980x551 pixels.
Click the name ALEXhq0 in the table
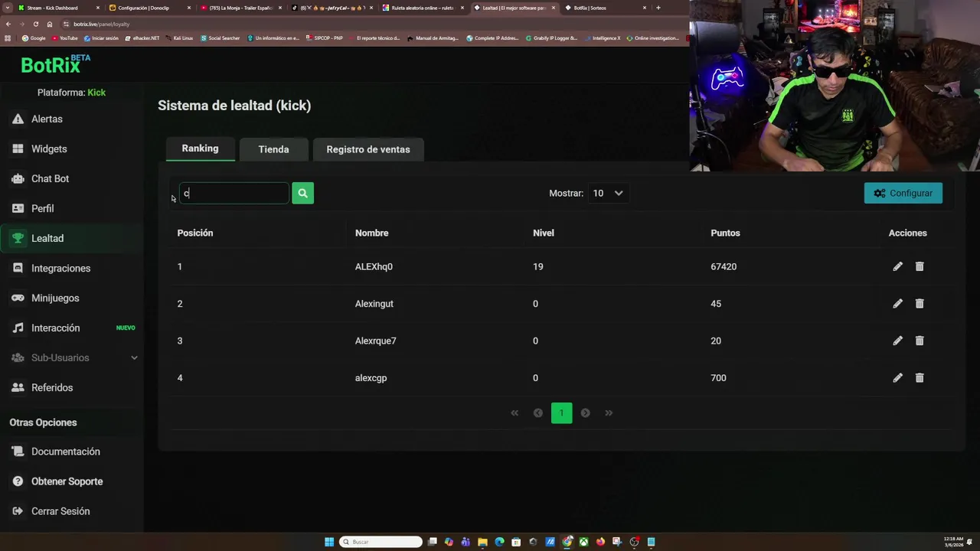pos(374,267)
